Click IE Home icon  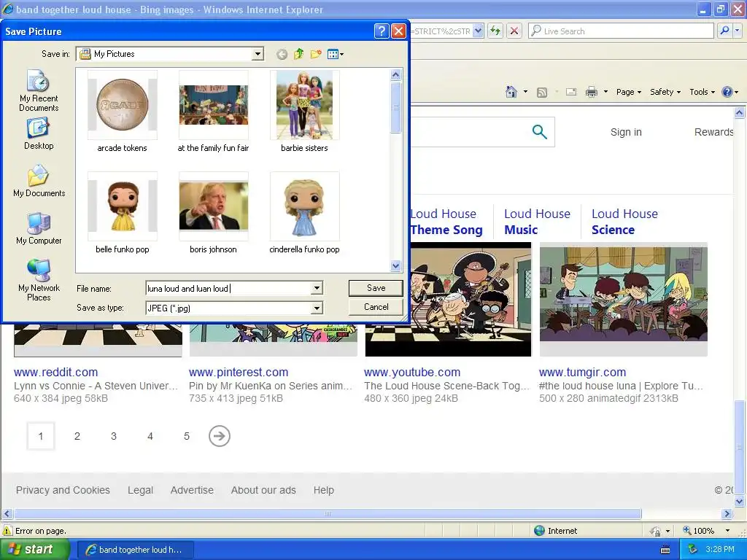(x=511, y=92)
